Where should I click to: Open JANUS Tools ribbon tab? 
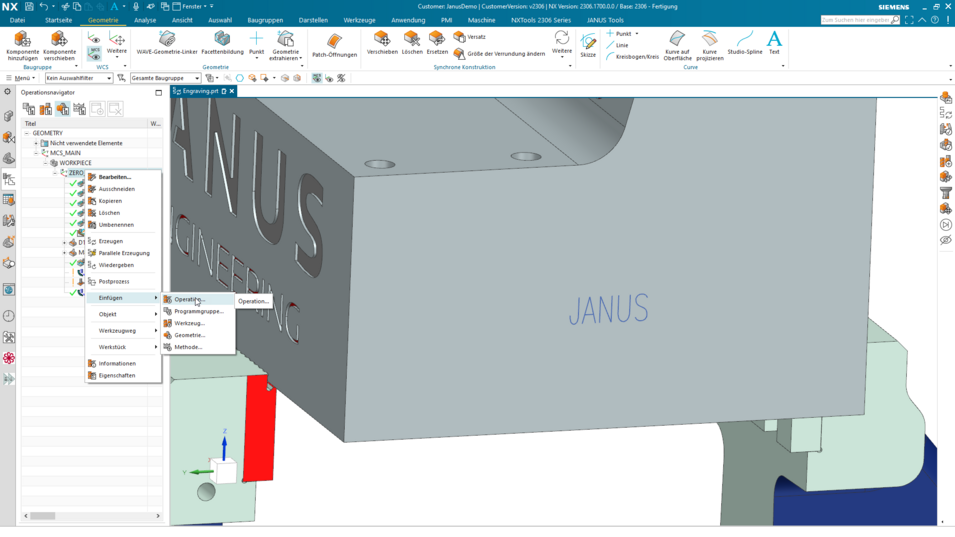605,20
